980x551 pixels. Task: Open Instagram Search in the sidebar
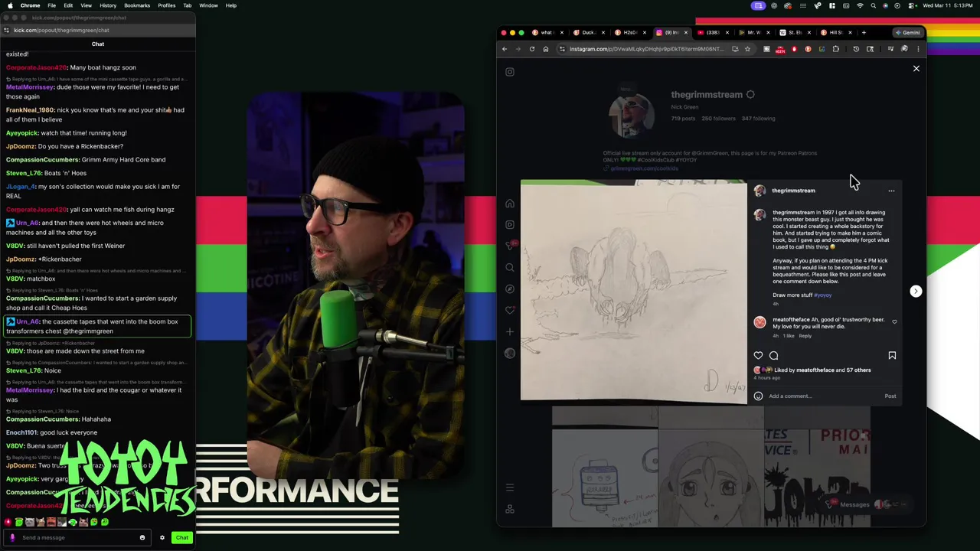point(510,268)
